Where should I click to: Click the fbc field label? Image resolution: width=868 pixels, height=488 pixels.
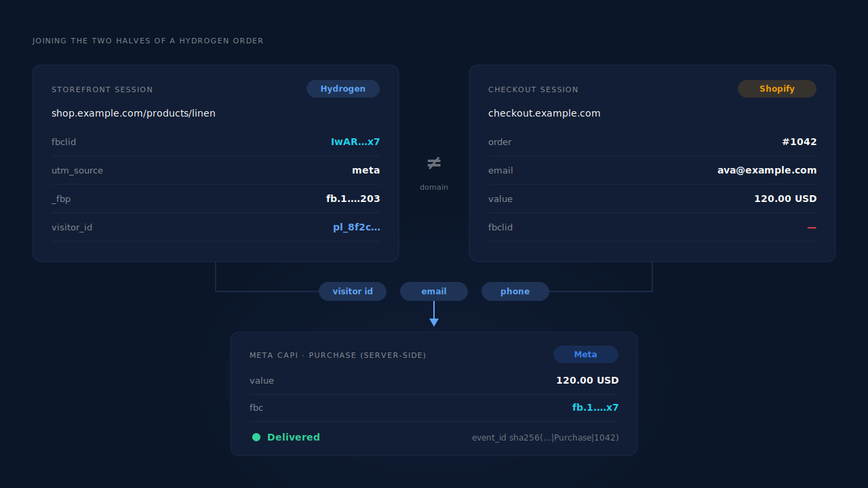pos(256,408)
